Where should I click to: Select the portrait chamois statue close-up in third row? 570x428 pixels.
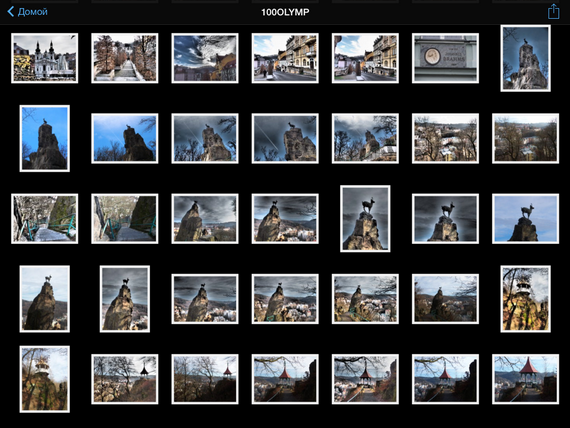point(365,219)
